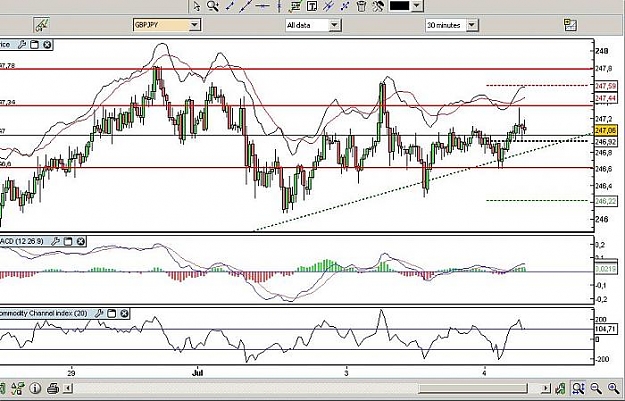Select the parallel channel lines tool
Screen dimensions: 625x401
click(328, 6)
